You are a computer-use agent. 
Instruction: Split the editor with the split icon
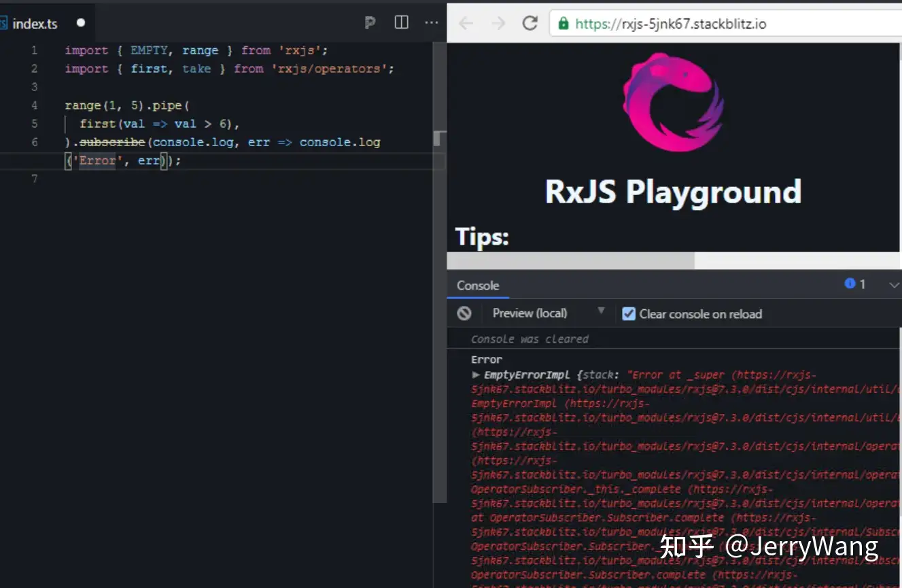[402, 22]
